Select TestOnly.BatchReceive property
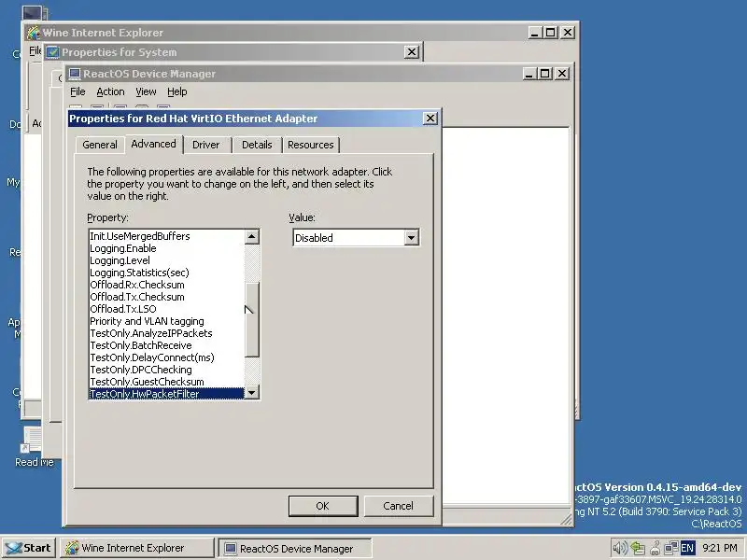Image resolution: width=747 pixels, height=560 pixels. click(166, 345)
